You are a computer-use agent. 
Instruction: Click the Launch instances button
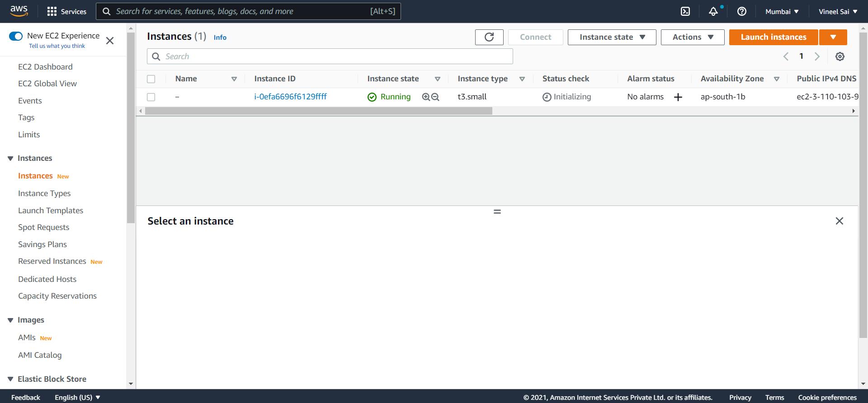pos(773,37)
